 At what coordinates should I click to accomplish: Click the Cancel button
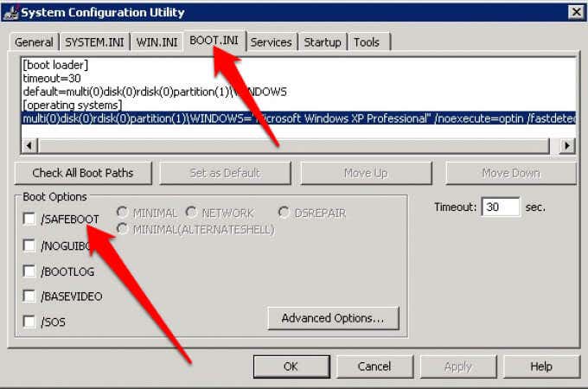(x=374, y=367)
